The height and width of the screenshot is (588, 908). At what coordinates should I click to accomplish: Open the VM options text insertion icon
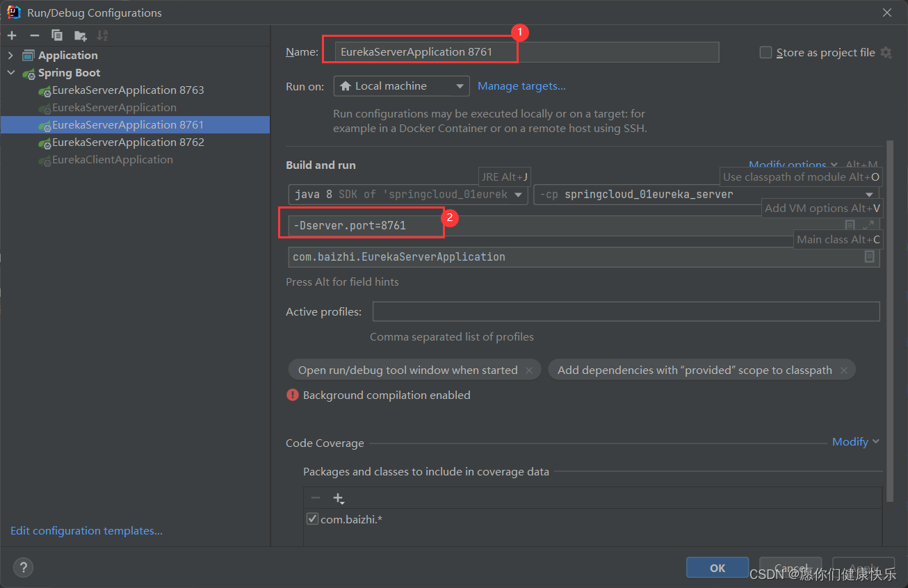850,225
